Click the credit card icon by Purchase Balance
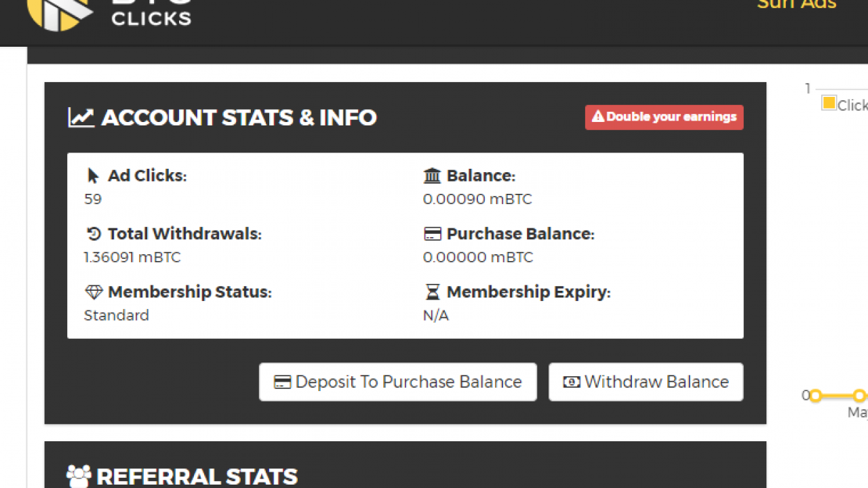The width and height of the screenshot is (868, 488). (x=432, y=235)
